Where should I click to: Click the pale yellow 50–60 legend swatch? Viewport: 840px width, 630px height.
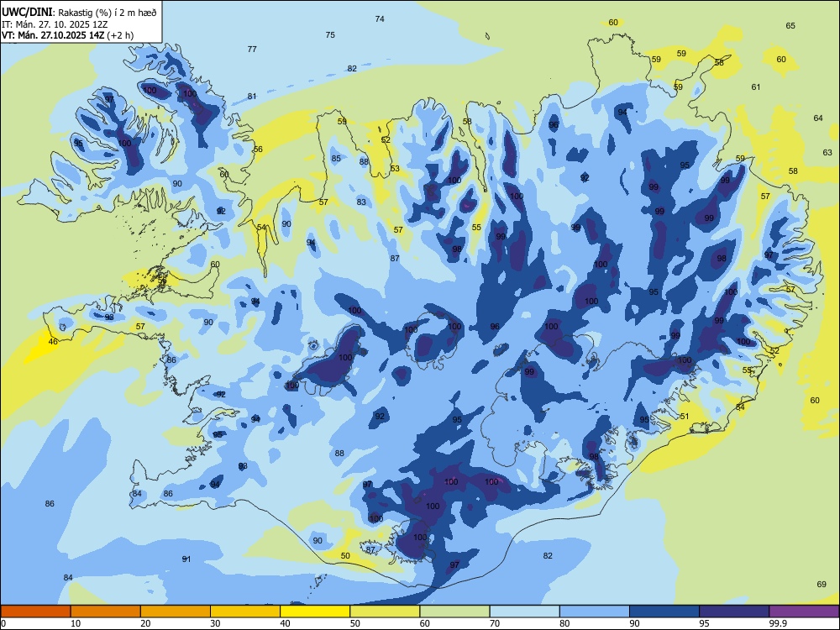tap(385, 612)
